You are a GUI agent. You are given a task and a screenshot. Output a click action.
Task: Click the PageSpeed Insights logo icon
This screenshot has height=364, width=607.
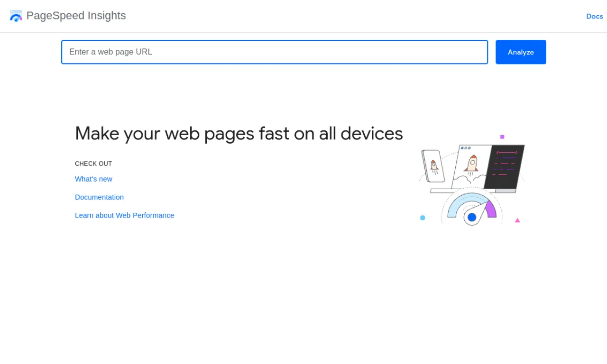pos(16,16)
